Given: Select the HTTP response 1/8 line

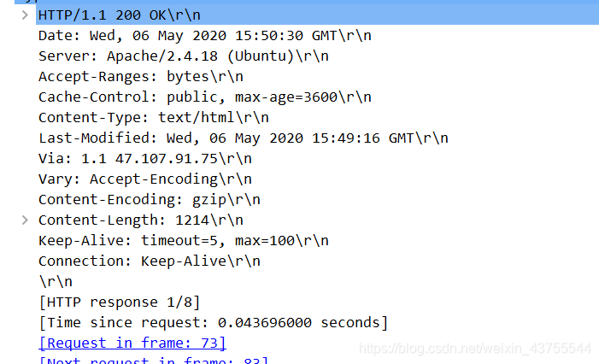Looking at the screenshot, I should coord(120,302).
